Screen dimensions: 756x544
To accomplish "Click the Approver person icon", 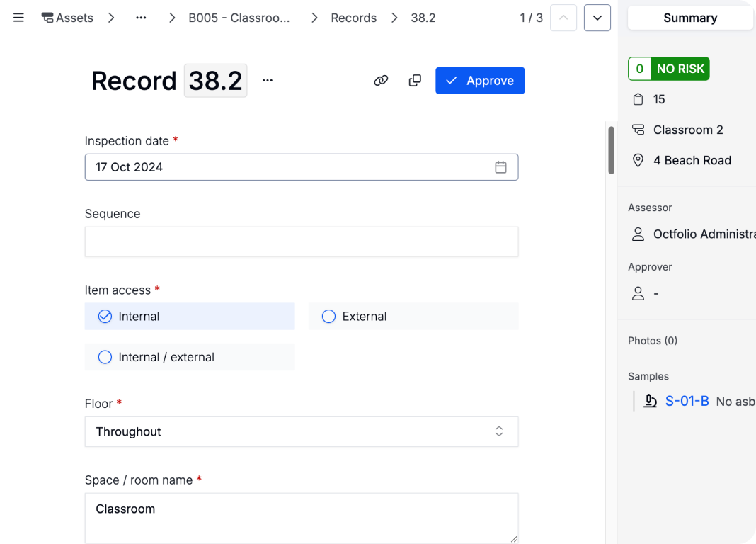I will [638, 293].
